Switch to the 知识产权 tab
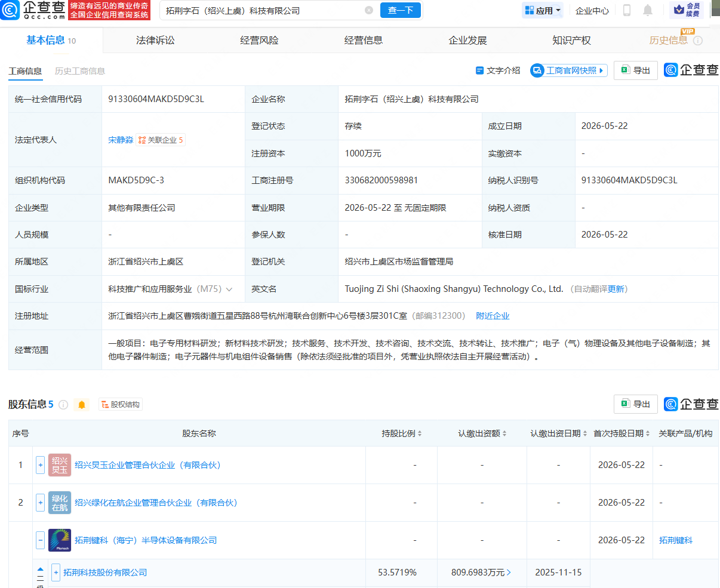 571,40
